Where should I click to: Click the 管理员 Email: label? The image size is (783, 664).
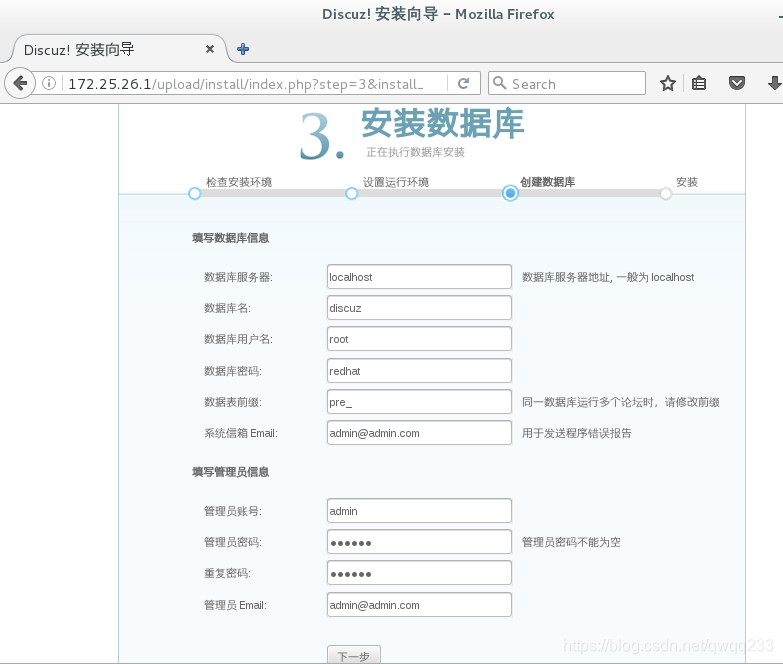[235, 605]
